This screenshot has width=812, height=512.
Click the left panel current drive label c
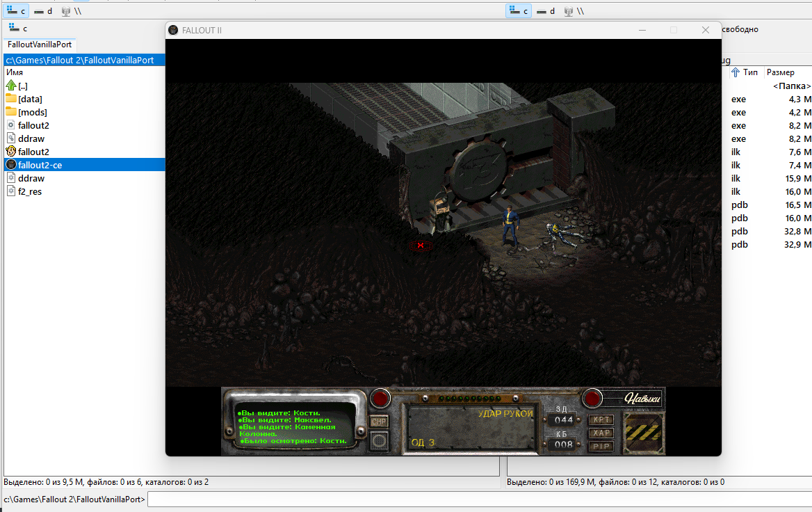(18, 28)
